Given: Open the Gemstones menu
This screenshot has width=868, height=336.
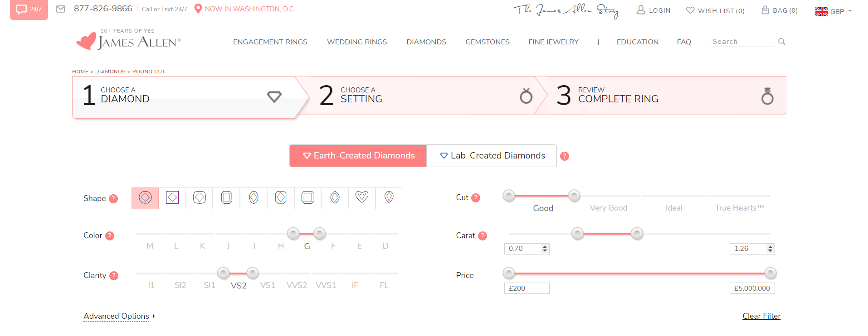Looking at the screenshot, I should tap(488, 42).
